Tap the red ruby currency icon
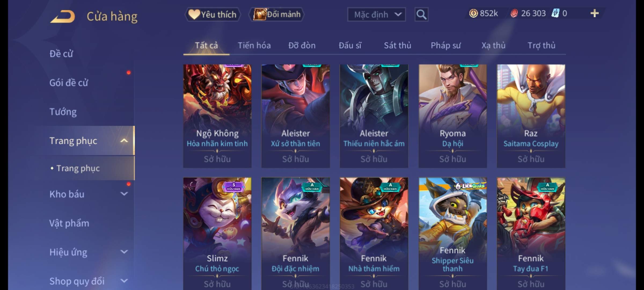This screenshot has height=290, width=644. click(x=514, y=13)
